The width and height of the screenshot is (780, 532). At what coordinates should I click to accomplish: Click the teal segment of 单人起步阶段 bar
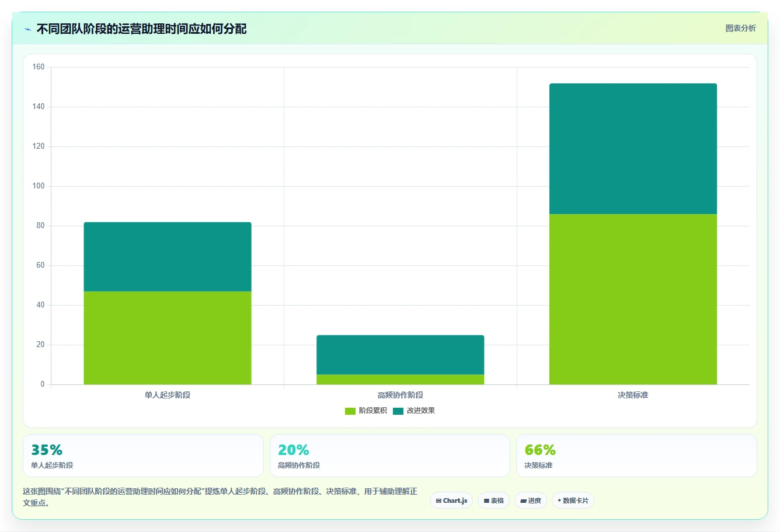point(168,257)
